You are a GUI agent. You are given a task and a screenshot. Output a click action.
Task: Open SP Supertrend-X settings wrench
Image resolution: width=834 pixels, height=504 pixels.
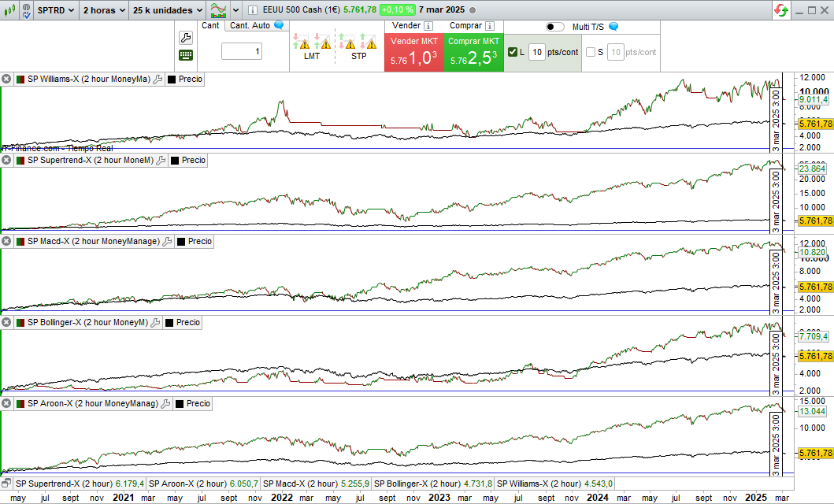[x=161, y=161]
